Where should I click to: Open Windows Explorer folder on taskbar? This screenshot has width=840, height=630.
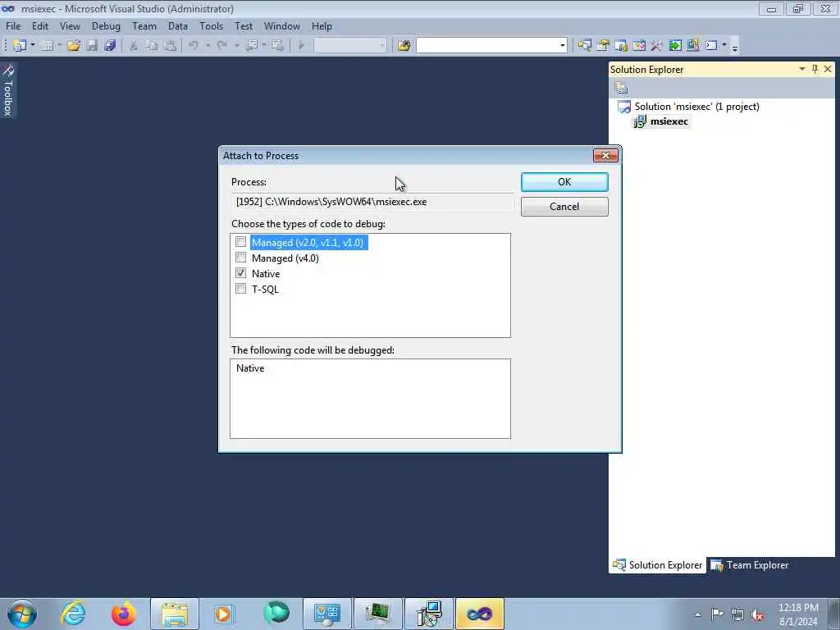point(174,614)
